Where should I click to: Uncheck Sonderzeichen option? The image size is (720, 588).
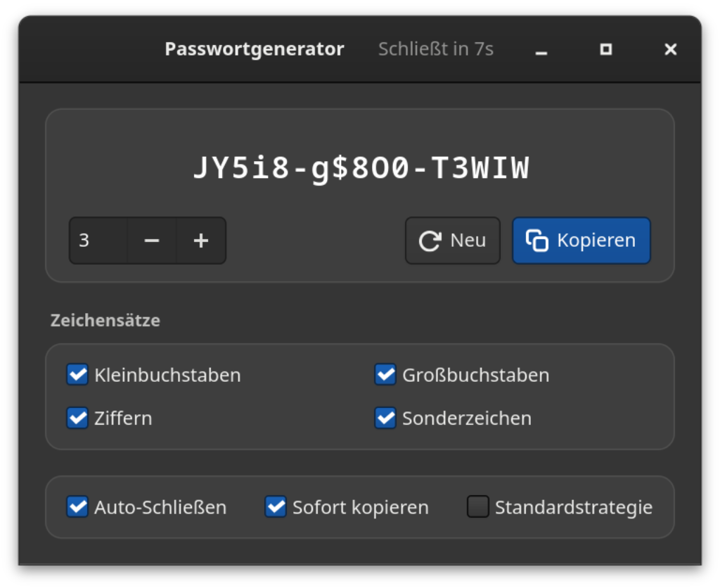[385, 418]
